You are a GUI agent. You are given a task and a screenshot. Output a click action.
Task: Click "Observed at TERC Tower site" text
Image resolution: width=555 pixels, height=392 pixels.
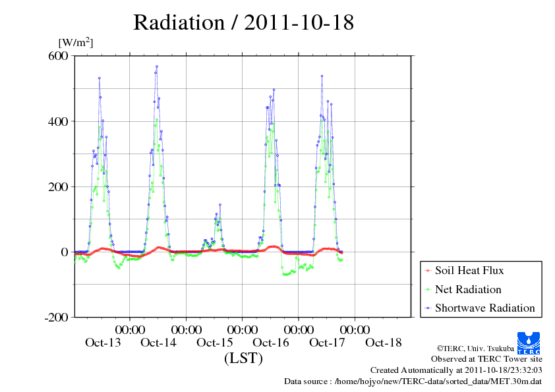(486, 359)
